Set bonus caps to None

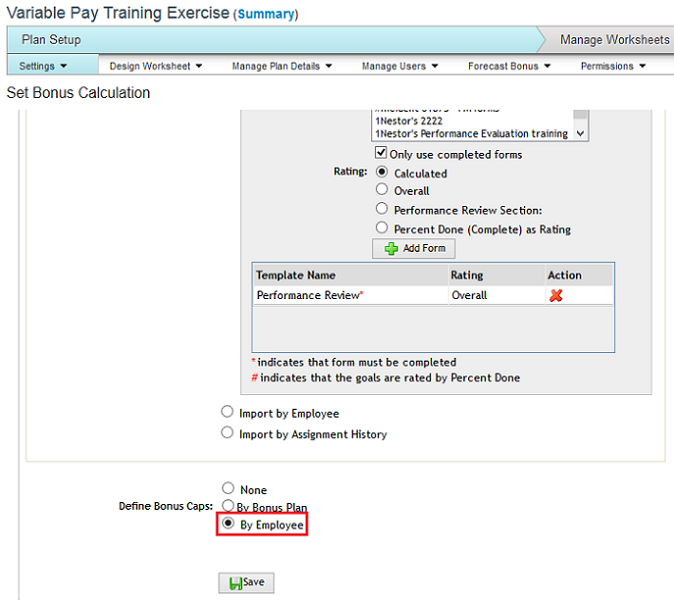click(x=228, y=488)
